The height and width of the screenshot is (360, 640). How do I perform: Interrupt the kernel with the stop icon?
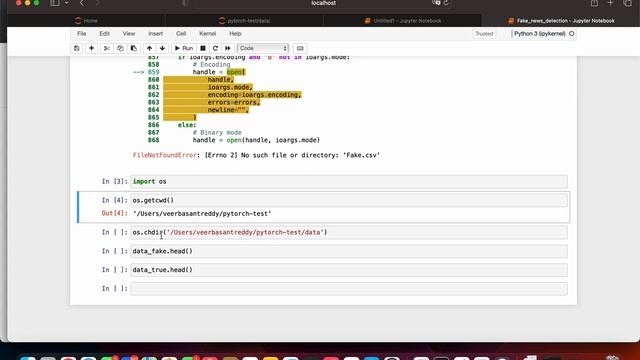tap(203, 48)
